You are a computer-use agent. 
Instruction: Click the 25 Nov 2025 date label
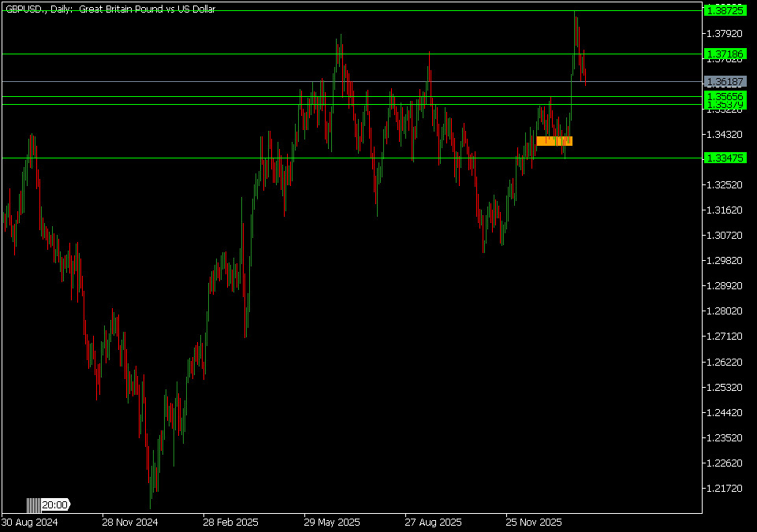[534, 522]
